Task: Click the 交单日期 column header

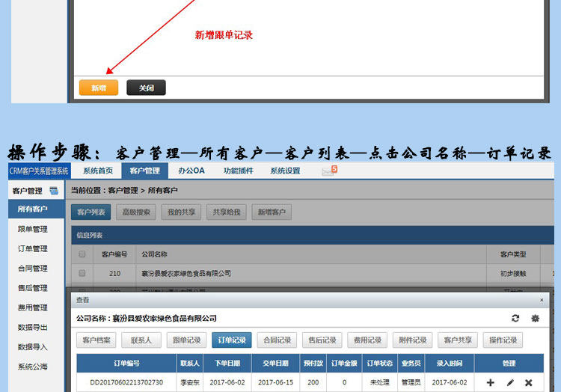Action: click(275, 364)
